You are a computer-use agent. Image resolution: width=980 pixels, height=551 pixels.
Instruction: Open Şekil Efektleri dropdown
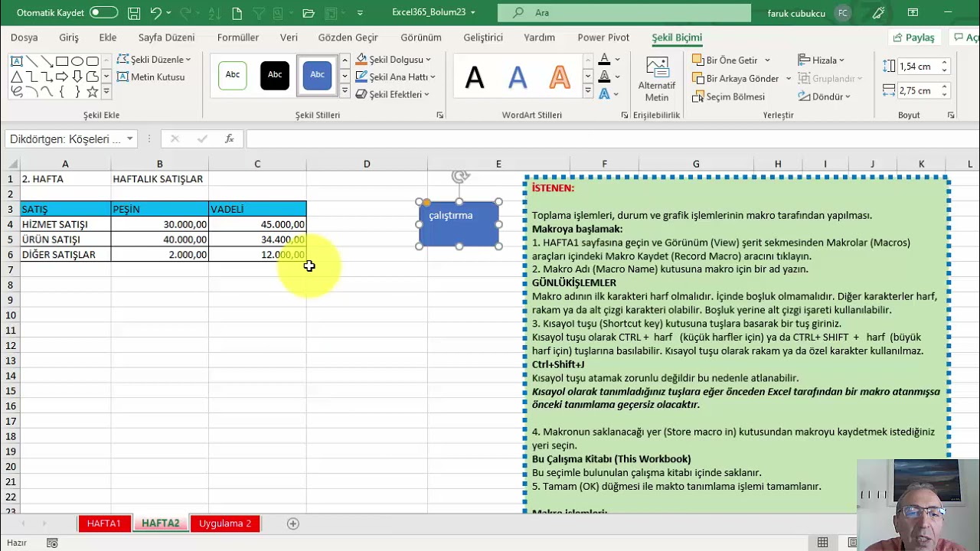click(393, 94)
